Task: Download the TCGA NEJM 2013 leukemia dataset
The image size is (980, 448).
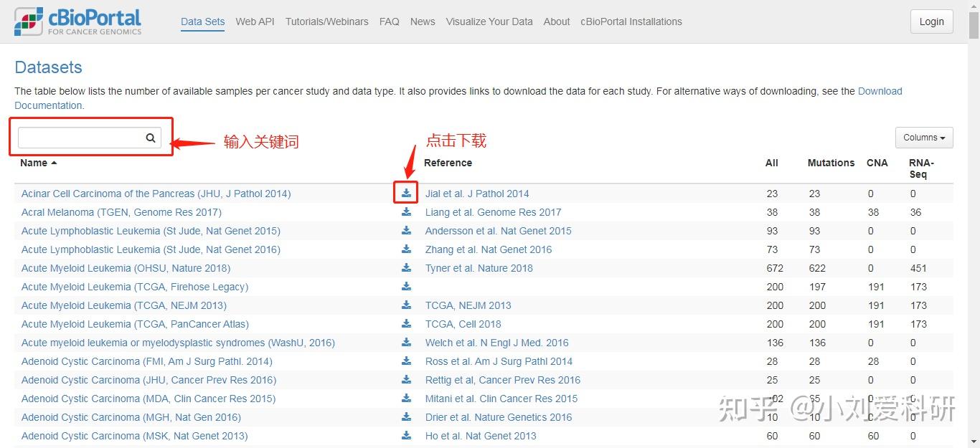Action: [406, 305]
